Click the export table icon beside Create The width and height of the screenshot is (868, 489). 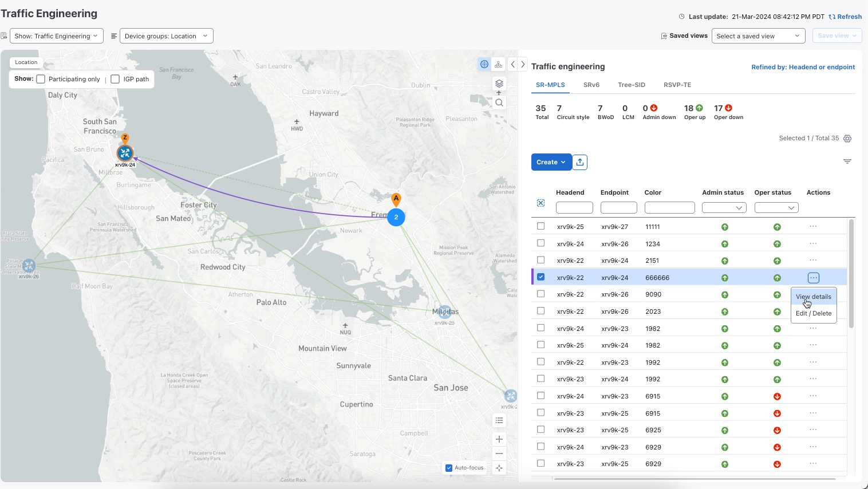point(580,162)
